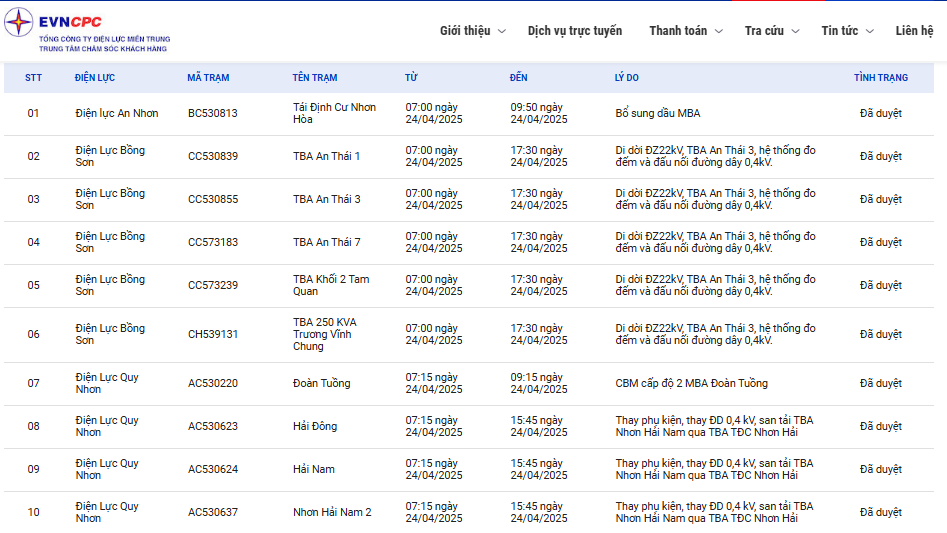Image resolution: width=947 pixels, height=533 pixels.
Task: Select station code AC530637 in row 10
Action: [x=212, y=513]
